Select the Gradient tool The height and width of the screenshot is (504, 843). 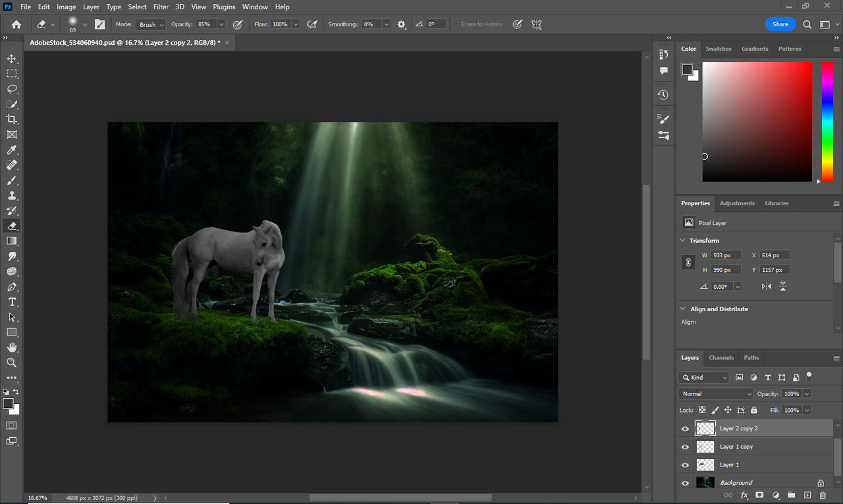[x=12, y=241]
